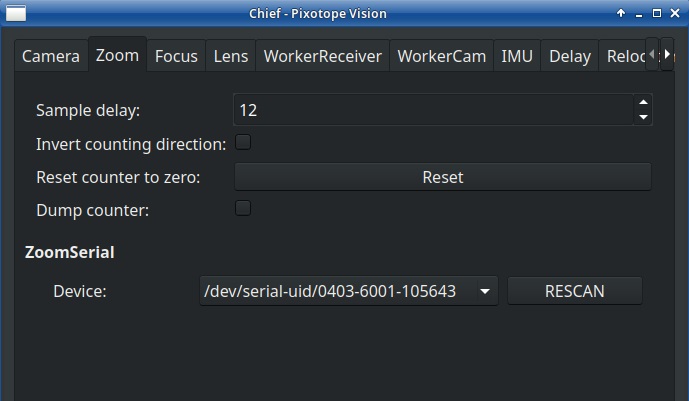Click the RESCAN button
689x401 pixels.
tap(574, 291)
